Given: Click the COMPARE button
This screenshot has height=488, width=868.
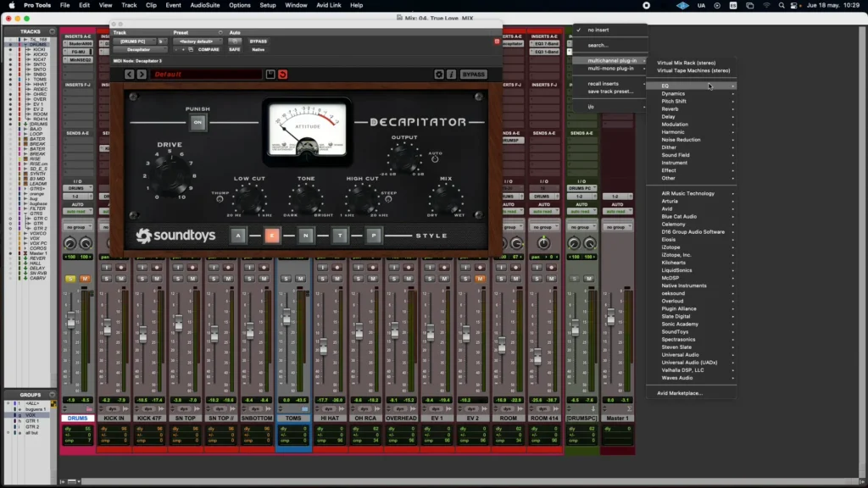Looking at the screenshot, I should pyautogui.click(x=209, y=50).
